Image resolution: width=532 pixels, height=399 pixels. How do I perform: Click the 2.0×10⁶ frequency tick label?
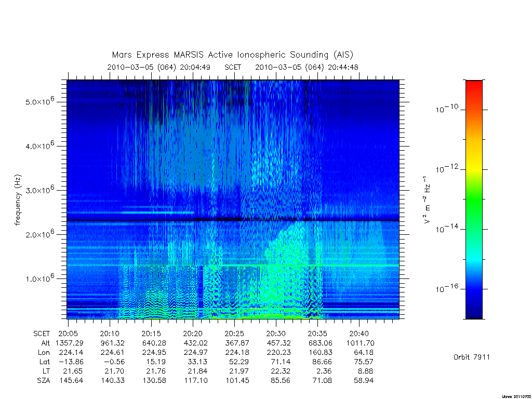[x=39, y=234]
